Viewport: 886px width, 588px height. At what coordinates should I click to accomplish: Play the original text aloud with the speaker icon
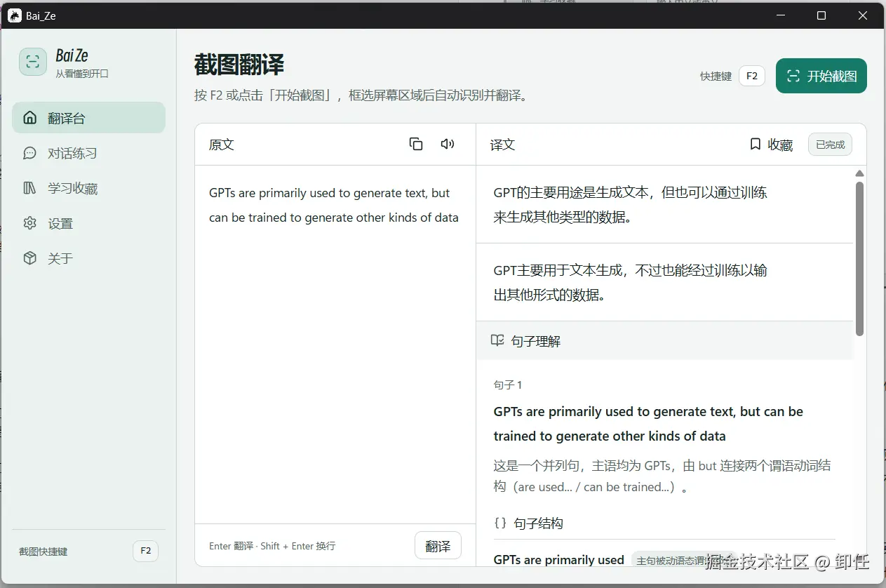coord(448,144)
